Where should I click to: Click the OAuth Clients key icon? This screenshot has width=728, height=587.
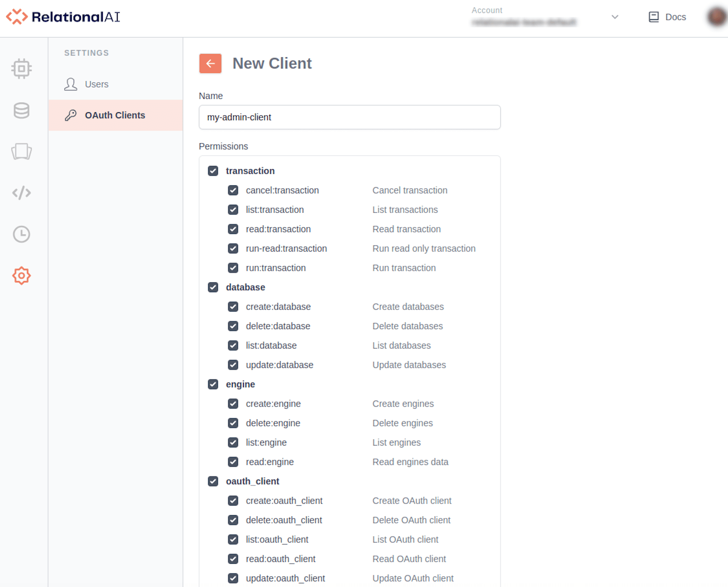coord(70,115)
